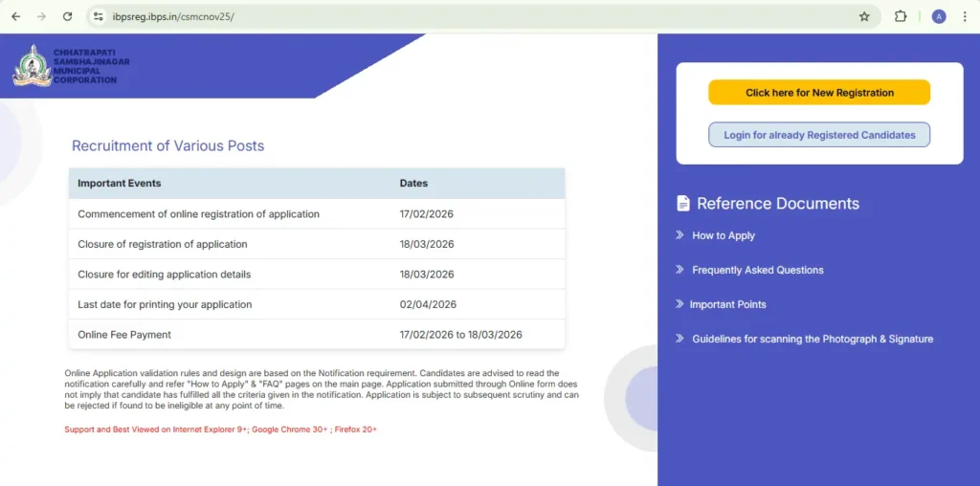The image size is (980, 486).
Task: Click the browser back arrow
Action: (15, 16)
